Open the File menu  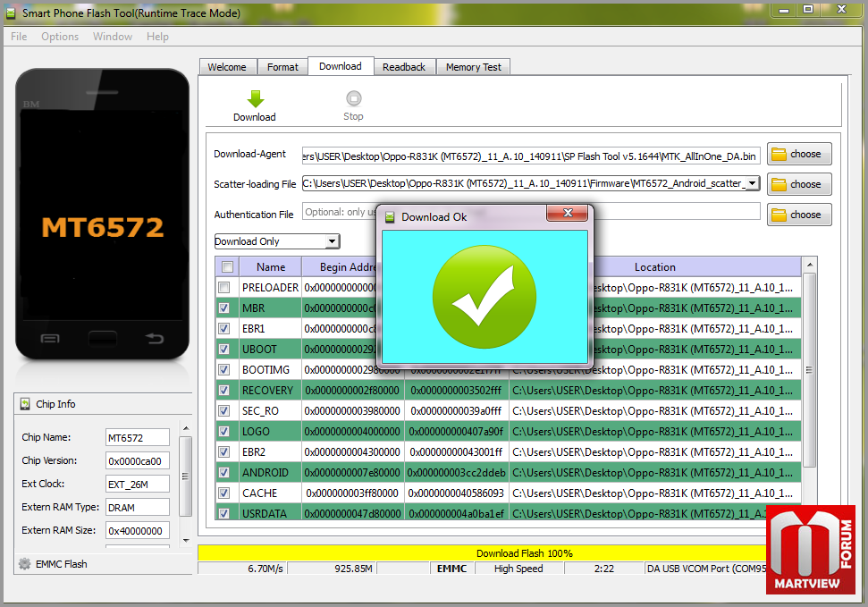(x=19, y=37)
